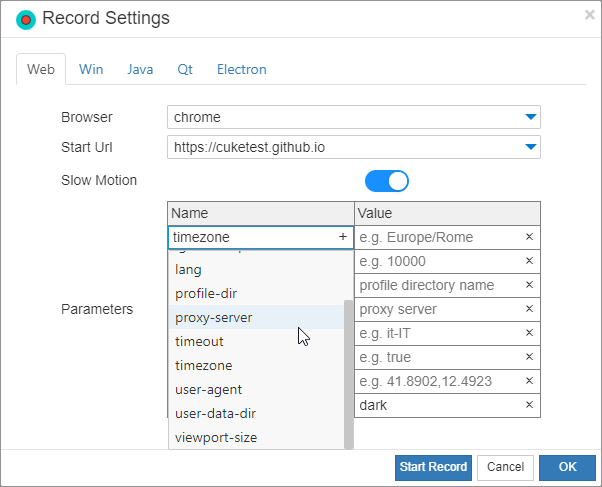
Task: Delete the proxy server parameter row
Action: 529,309
